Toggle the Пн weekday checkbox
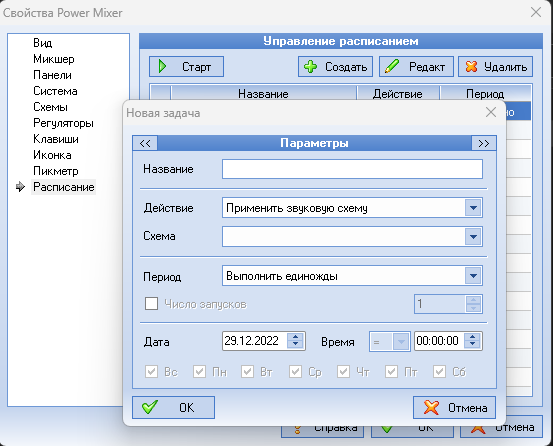Screen dimensions: 553x446 point(200,372)
